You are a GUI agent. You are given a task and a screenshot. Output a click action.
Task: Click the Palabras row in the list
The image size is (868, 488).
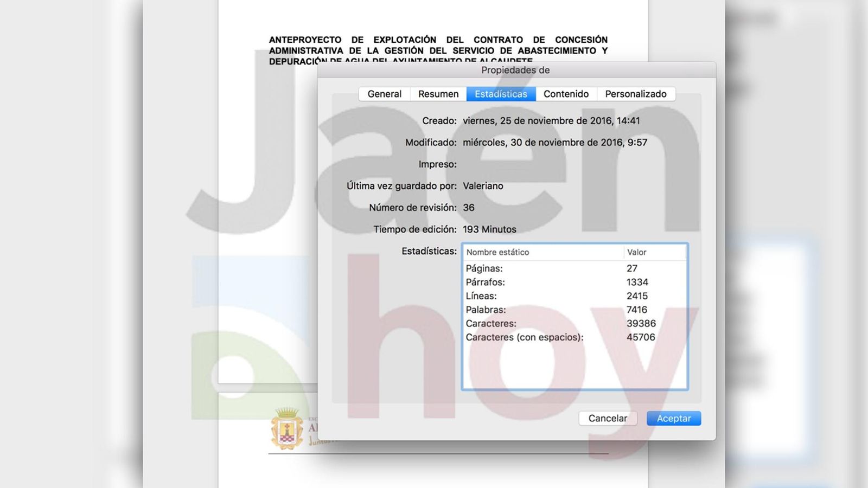click(x=515, y=310)
